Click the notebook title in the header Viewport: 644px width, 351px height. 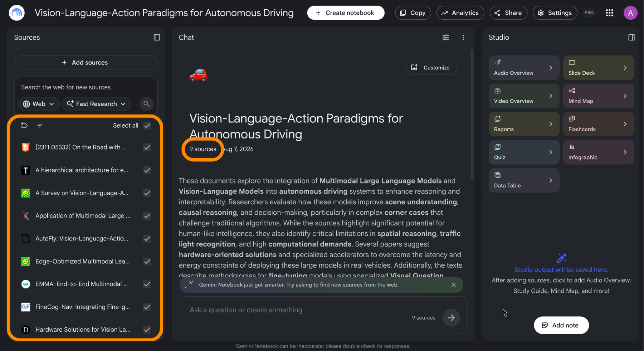[164, 13]
